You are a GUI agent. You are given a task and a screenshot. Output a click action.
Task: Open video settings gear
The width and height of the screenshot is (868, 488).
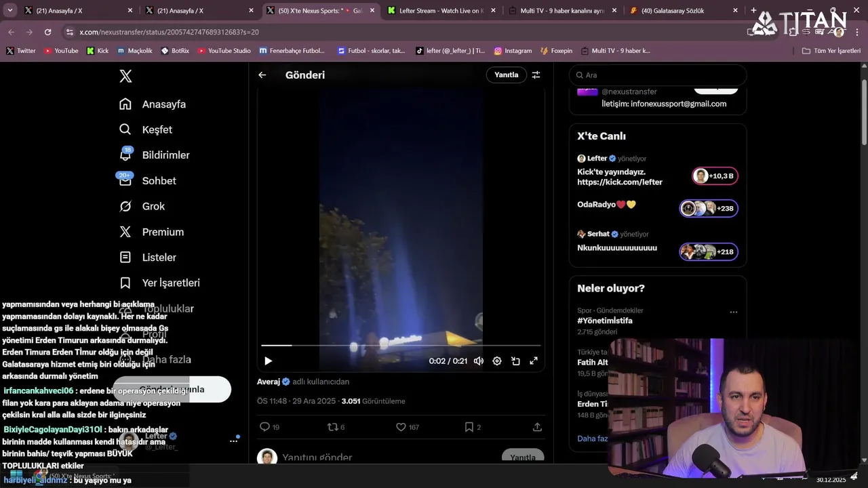(497, 361)
